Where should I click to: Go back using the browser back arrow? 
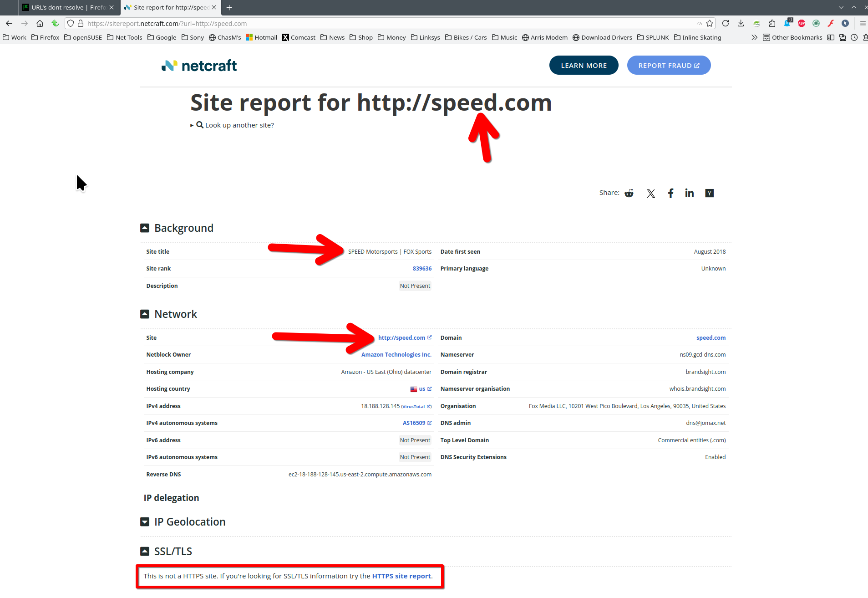(x=9, y=23)
